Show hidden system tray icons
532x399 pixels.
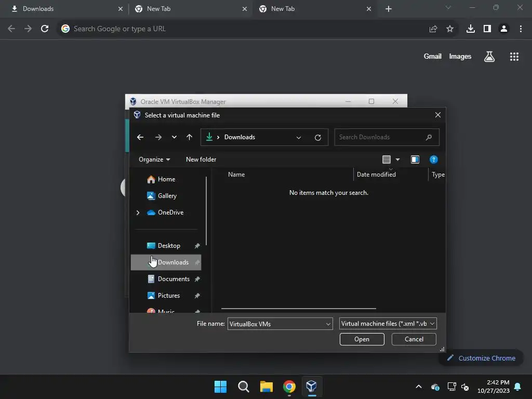419,387
